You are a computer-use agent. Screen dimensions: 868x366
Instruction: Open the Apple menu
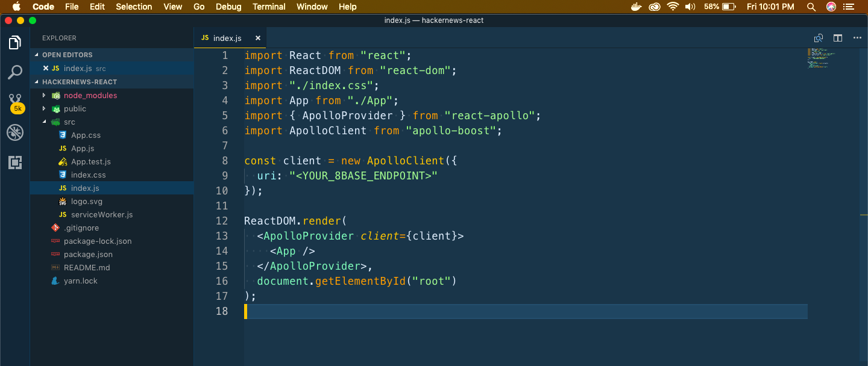pyautogui.click(x=16, y=7)
